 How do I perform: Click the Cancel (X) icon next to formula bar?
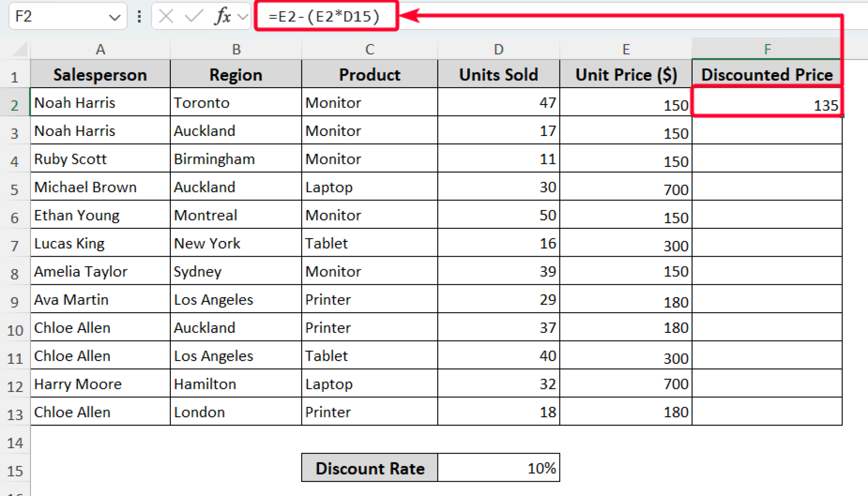pyautogui.click(x=166, y=17)
